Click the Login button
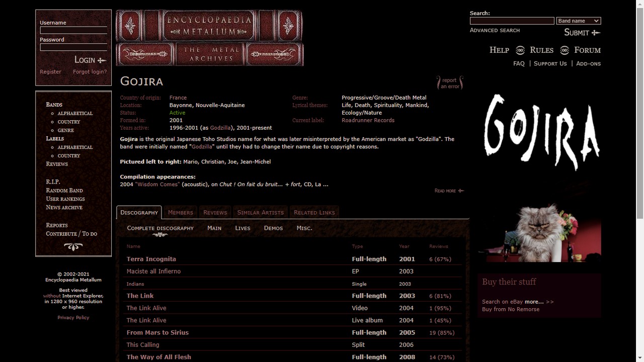 [90, 60]
